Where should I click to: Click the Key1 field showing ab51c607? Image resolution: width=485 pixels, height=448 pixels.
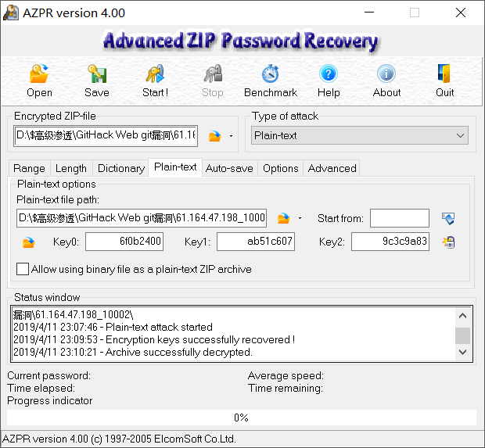[256, 242]
